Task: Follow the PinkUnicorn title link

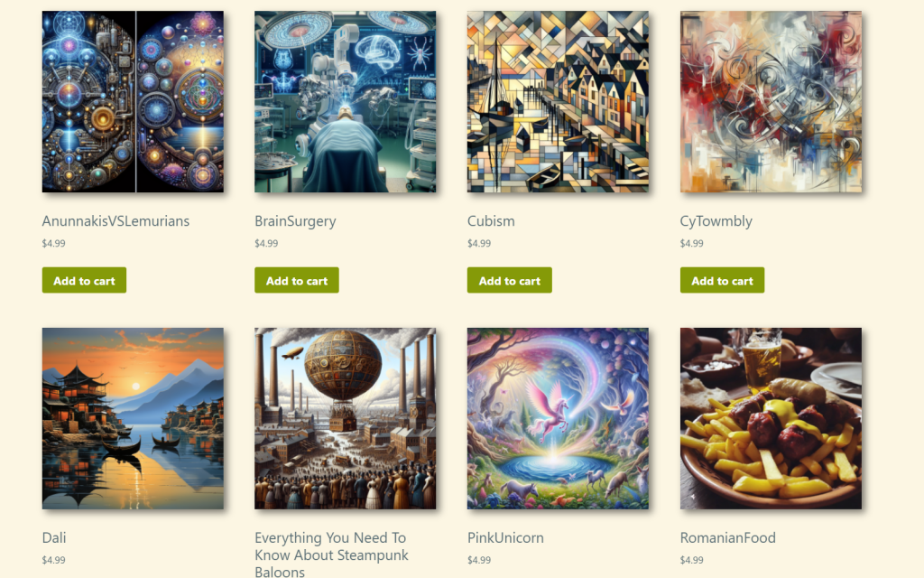Action: tap(505, 538)
